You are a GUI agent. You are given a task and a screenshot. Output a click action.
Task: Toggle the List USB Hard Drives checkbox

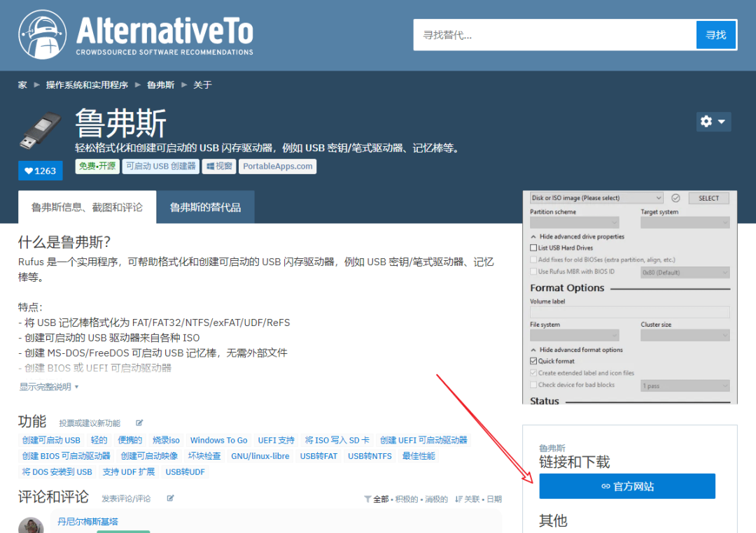[x=534, y=248]
